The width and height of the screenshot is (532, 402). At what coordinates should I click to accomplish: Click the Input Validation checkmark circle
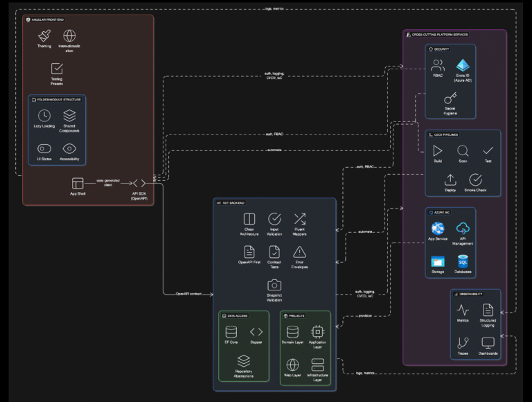pyautogui.click(x=274, y=220)
